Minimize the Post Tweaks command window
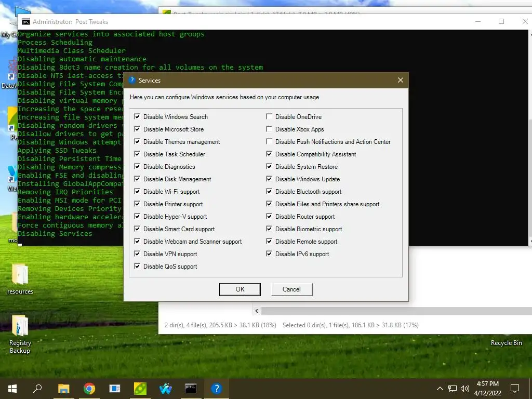 click(x=478, y=21)
